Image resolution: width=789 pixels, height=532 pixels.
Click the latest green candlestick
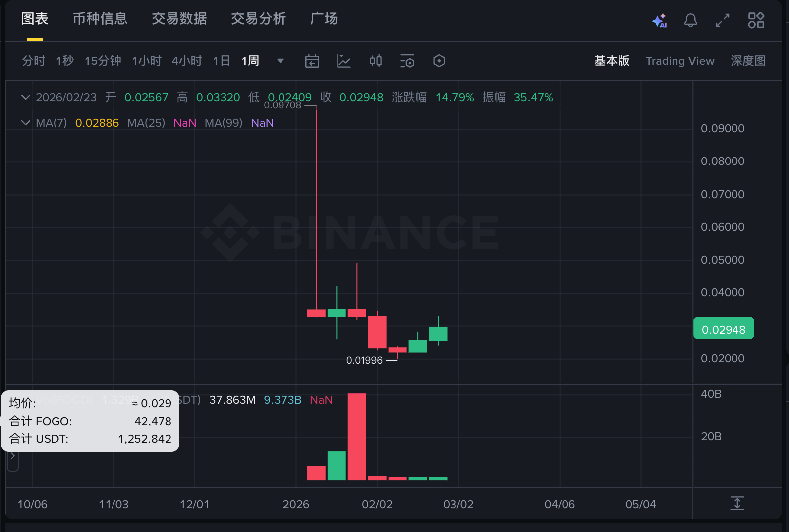point(438,334)
